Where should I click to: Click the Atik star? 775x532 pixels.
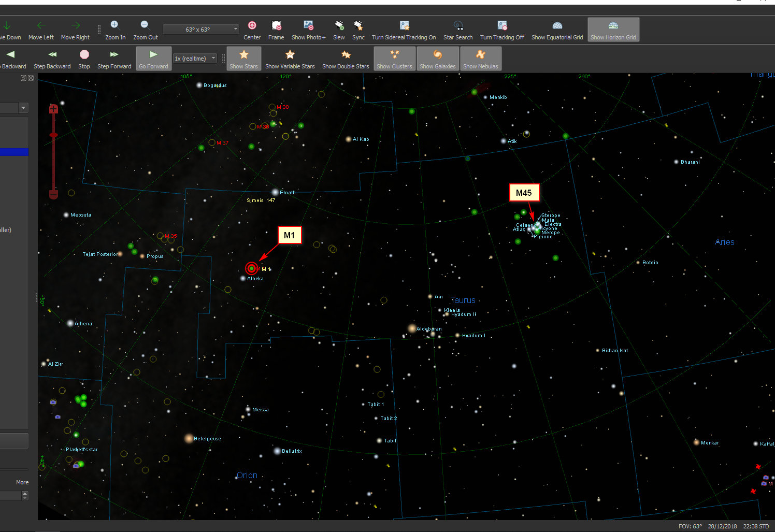click(503, 141)
